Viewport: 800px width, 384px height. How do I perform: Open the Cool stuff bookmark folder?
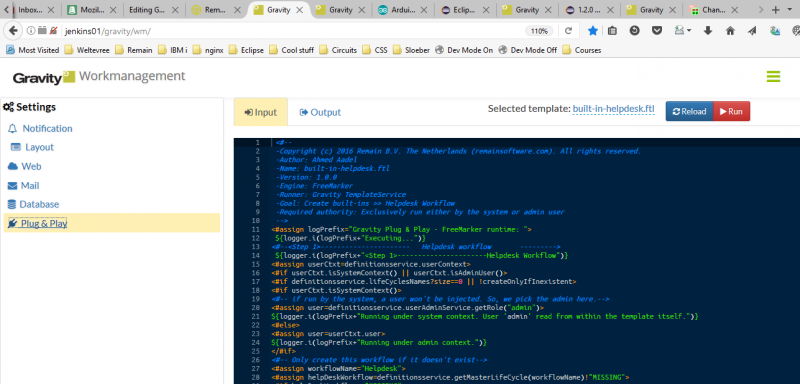point(292,50)
